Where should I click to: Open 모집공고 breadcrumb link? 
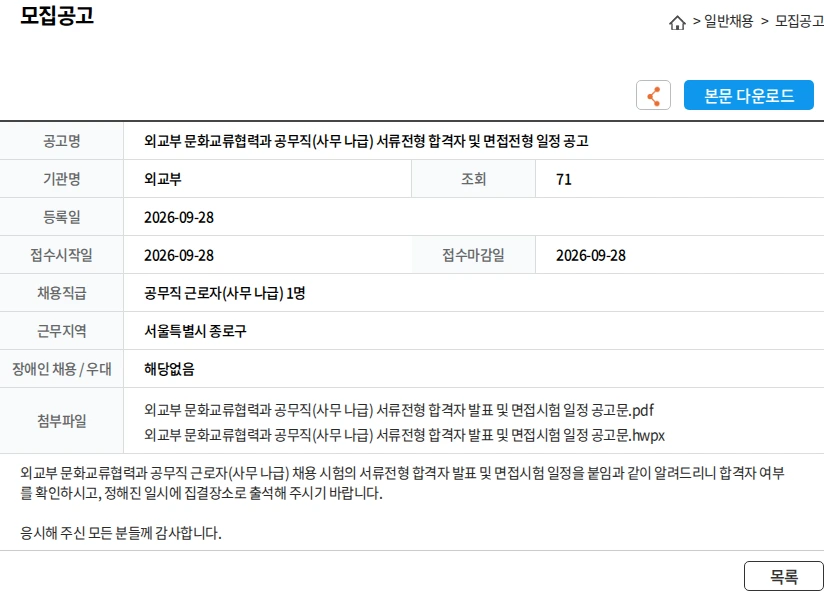[799, 21]
